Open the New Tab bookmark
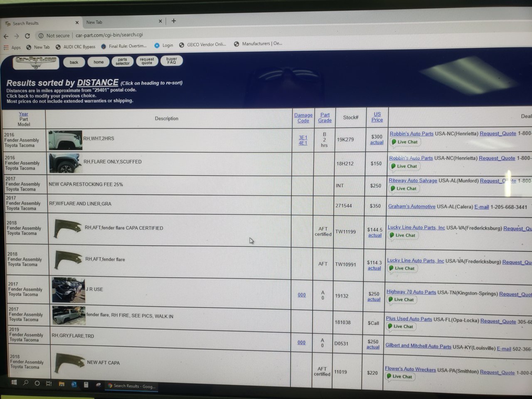 coord(38,47)
